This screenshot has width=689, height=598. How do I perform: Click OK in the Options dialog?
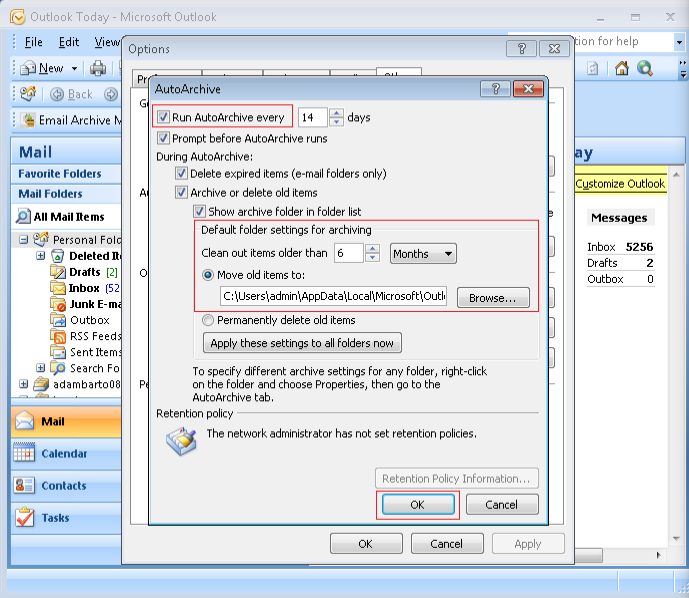point(366,544)
